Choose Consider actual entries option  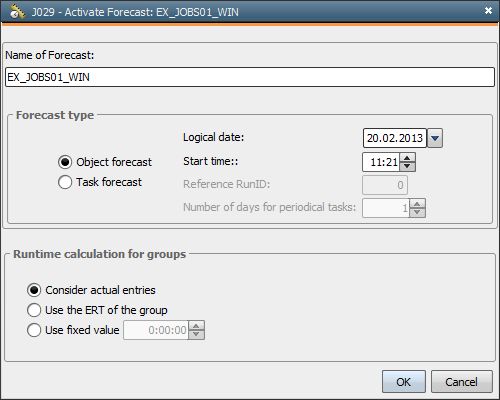coord(34,290)
